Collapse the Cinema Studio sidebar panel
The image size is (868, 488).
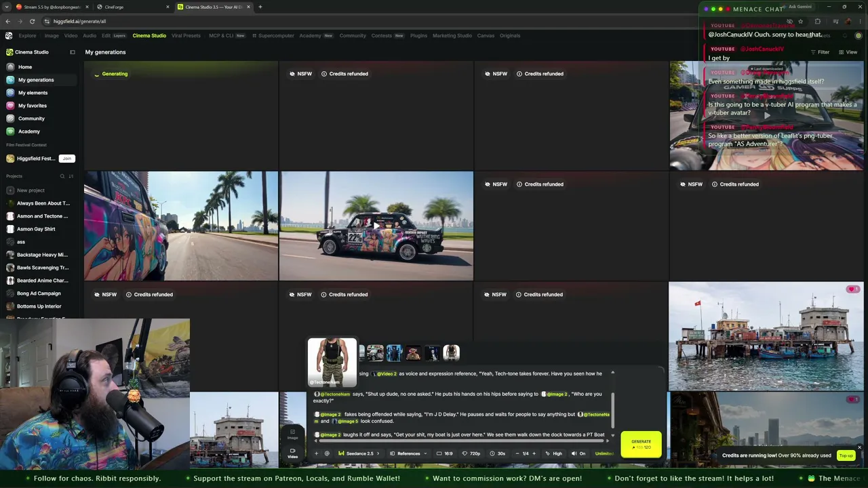pyautogui.click(x=73, y=52)
